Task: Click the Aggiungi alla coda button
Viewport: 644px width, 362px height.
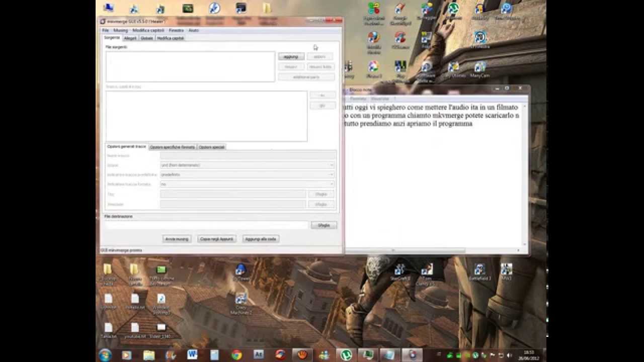Action: point(261,239)
